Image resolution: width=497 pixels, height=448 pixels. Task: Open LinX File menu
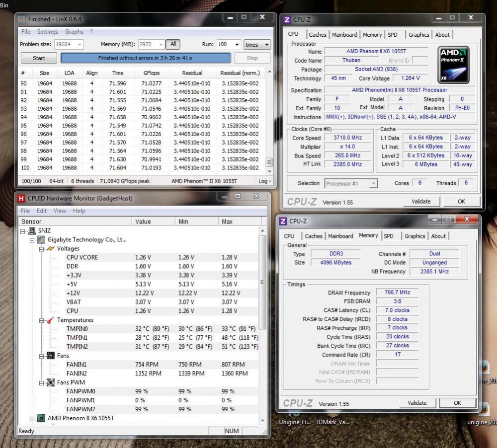pos(26,32)
